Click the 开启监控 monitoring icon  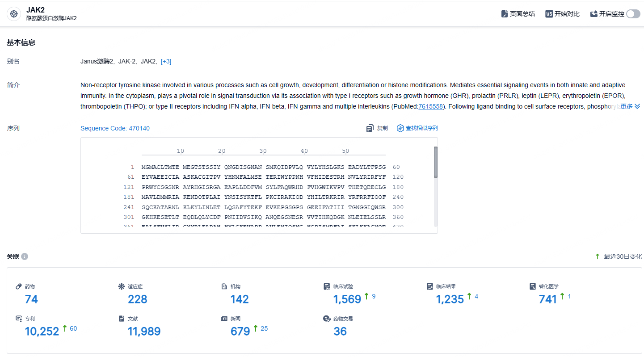[594, 14]
